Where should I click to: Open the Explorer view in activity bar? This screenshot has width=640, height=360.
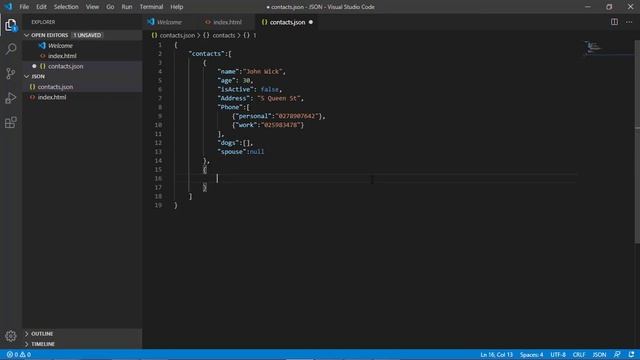pos(11,25)
